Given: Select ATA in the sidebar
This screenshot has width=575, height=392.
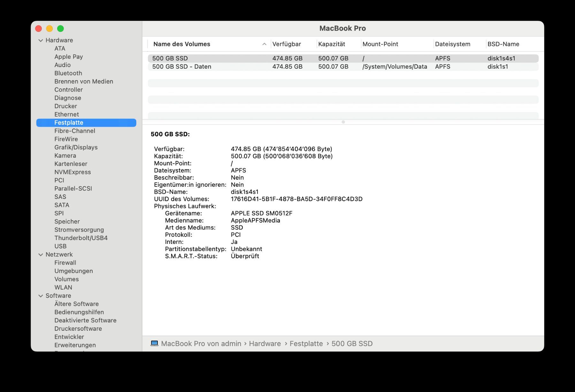Looking at the screenshot, I should pyautogui.click(x=60, y=49).
